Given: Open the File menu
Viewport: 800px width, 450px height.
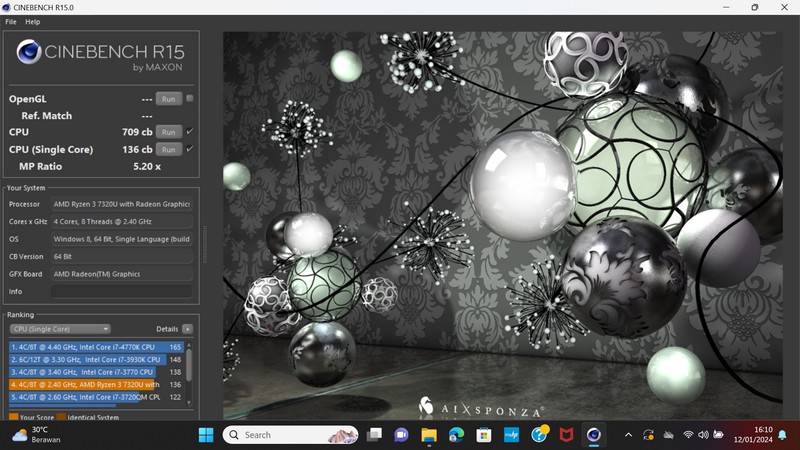Looking at the screenshot, I should coord(11,21).
